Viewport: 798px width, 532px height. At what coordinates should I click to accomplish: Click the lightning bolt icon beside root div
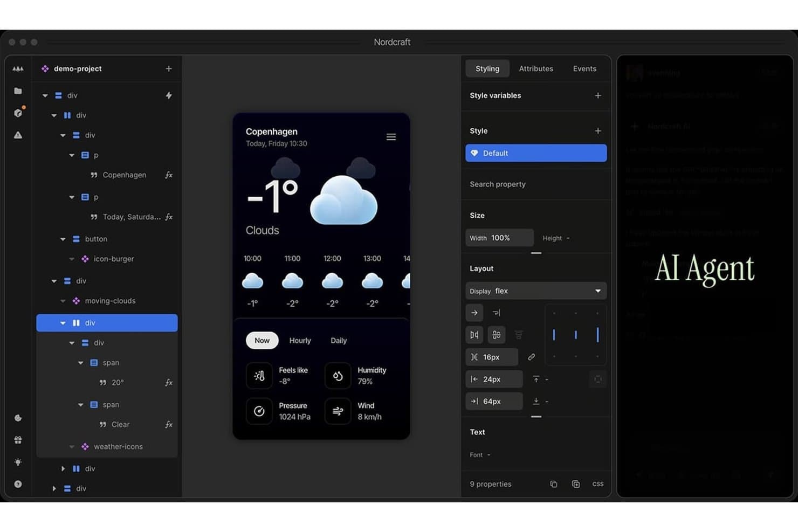click(x=169, y=95)
